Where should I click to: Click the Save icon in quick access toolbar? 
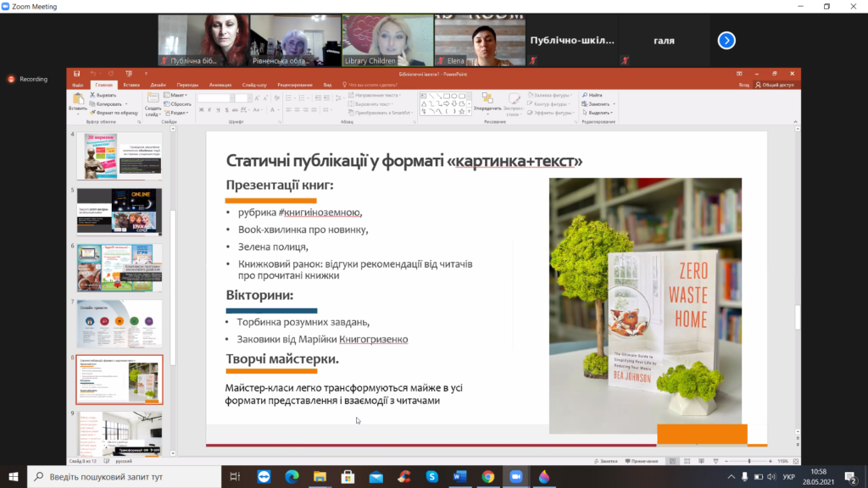[77, 74]
